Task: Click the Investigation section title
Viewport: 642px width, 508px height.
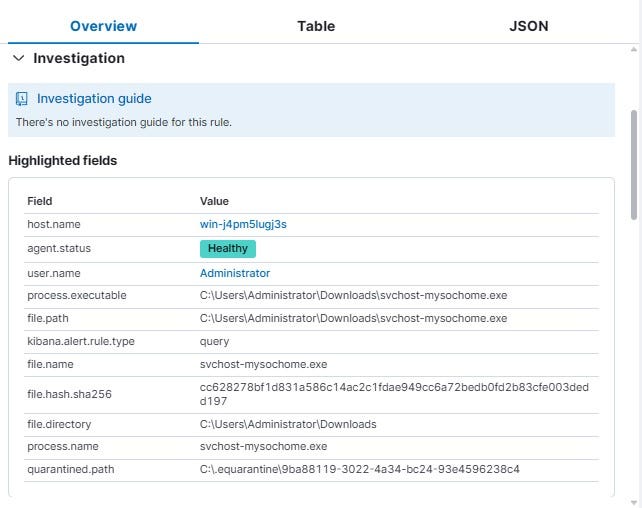Action: pyautogui.click(x=79, y=58)
